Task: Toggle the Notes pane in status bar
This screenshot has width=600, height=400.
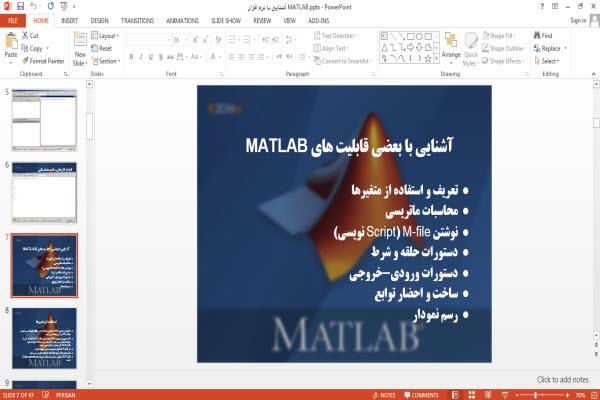Action: [384, 395]
